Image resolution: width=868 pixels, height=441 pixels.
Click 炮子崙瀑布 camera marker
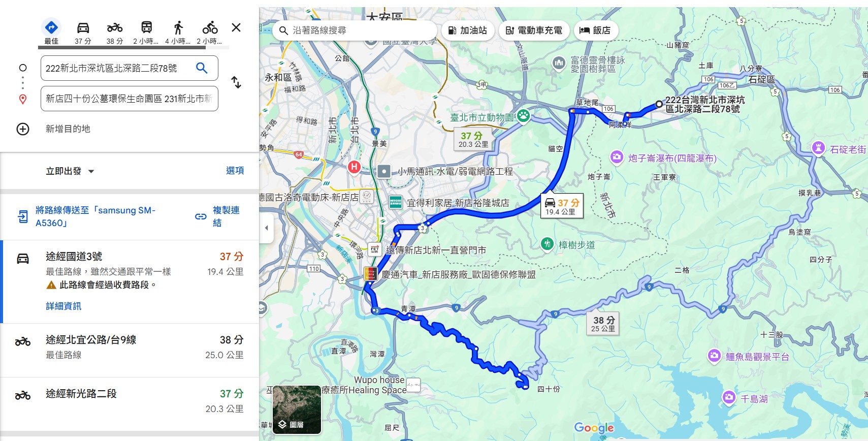pyautogui.click(x=617, y=157)
